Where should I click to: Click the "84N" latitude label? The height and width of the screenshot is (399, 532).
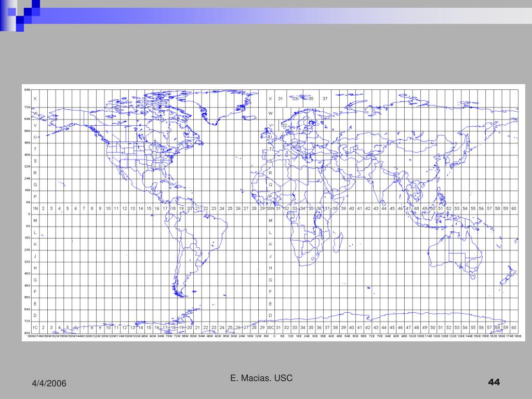tap(27, 89)
